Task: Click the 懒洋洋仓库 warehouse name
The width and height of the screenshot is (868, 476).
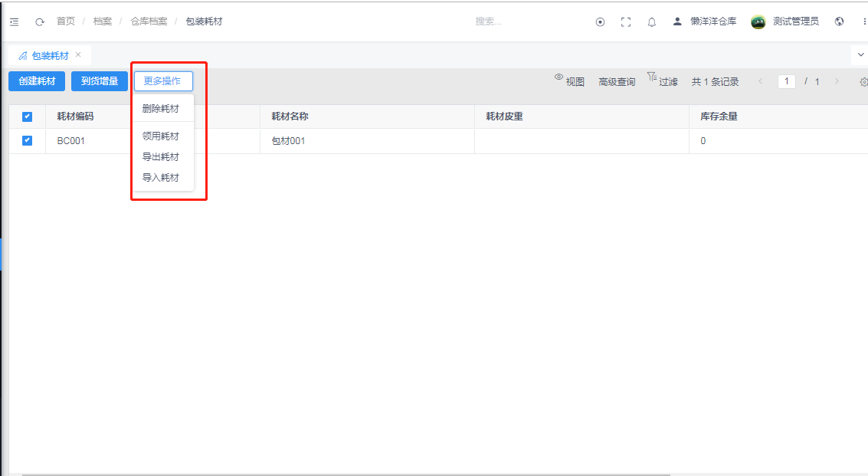Action: pos(713,21)
